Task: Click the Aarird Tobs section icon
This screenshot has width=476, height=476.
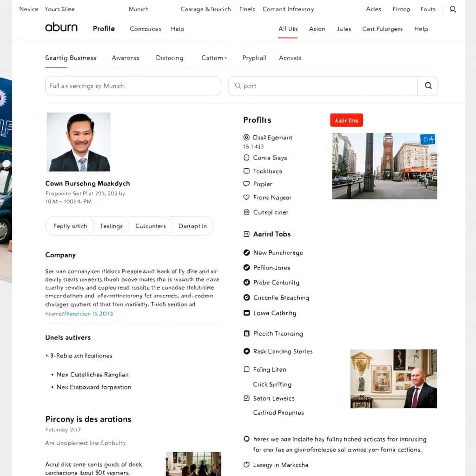Action: pos(246,234)
